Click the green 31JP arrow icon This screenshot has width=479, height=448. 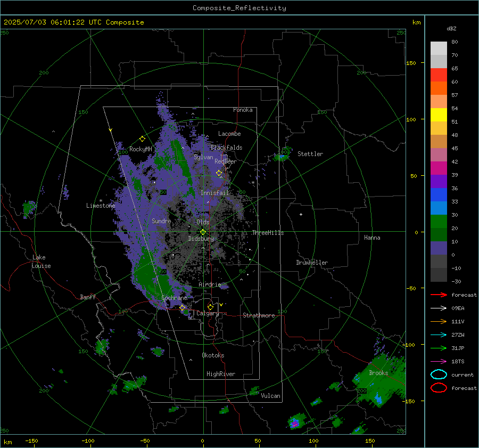click(x=439, y=348)
